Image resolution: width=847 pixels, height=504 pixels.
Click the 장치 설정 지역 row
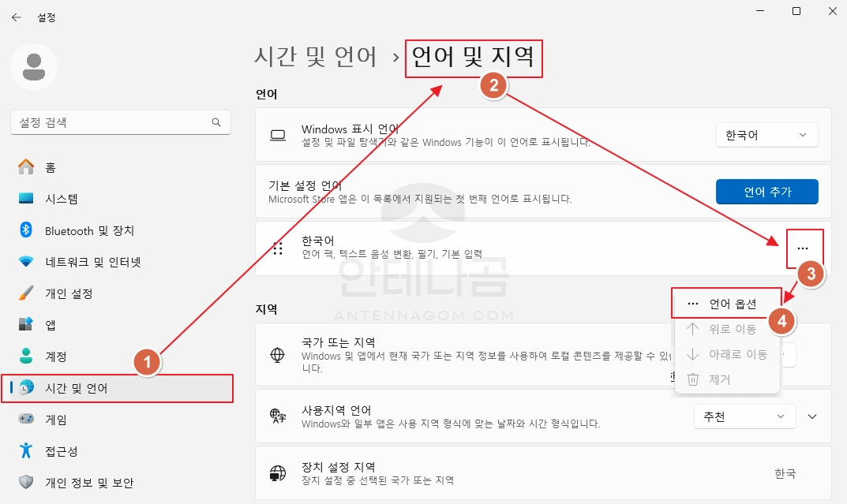[x=543, y=473]
